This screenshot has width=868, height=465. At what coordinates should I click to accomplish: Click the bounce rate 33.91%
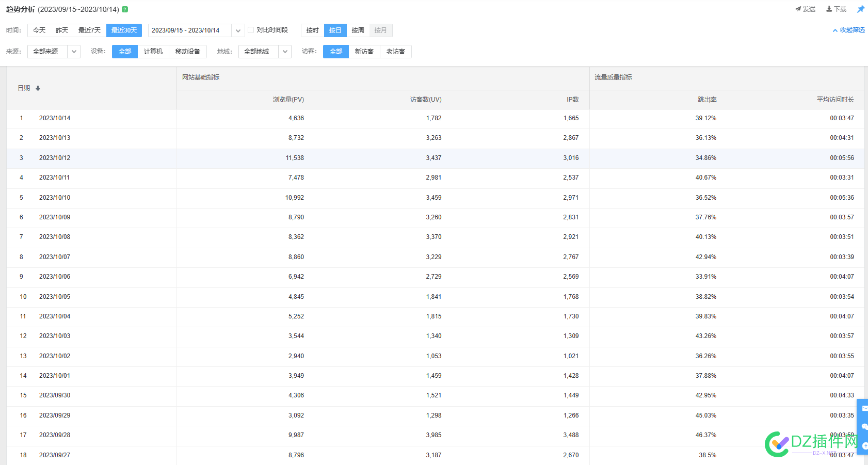[706, 277]
